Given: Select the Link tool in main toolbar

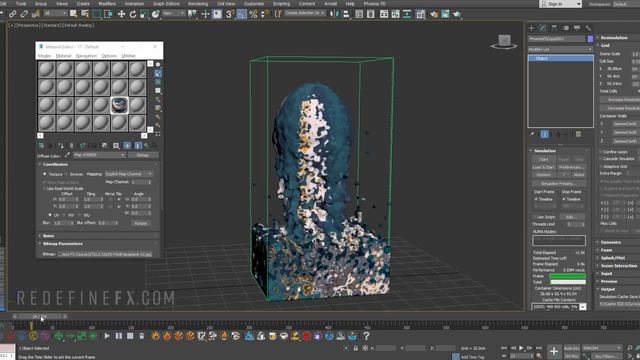Looking at the screenshot, I should coord(13,14).
